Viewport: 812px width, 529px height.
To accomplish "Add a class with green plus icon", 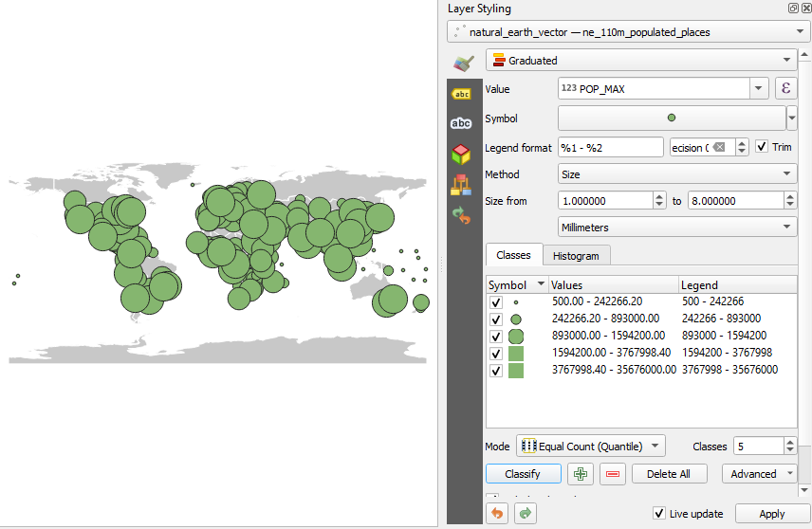I will point(580,474).
